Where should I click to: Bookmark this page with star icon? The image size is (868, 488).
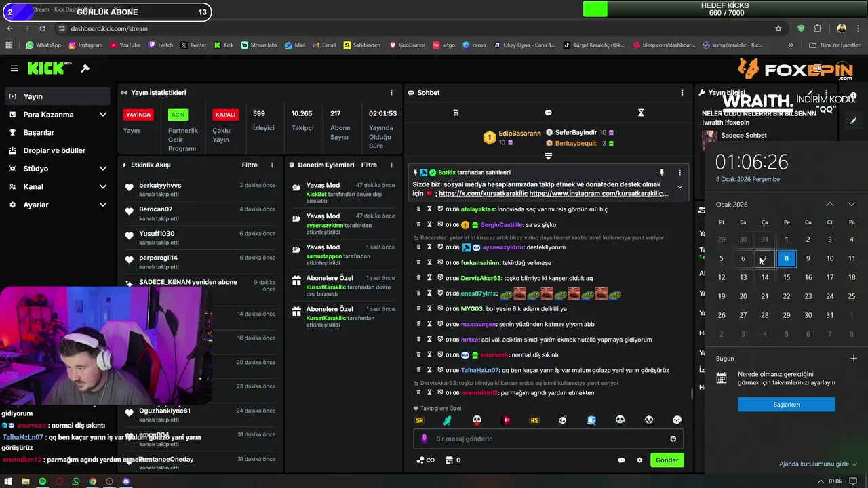[x=778, y=28]
